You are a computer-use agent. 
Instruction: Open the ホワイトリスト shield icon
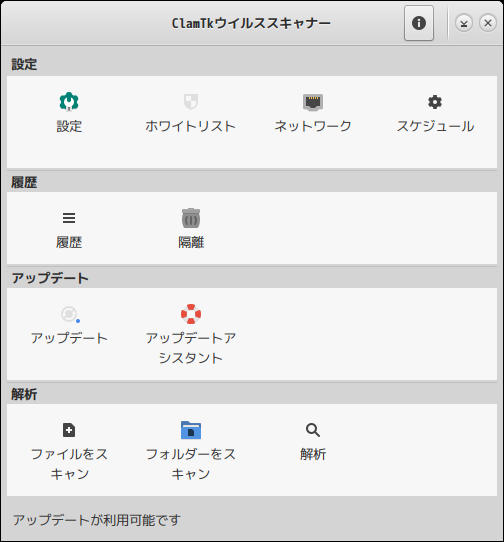pyautogui.click(x=191, y=102)
